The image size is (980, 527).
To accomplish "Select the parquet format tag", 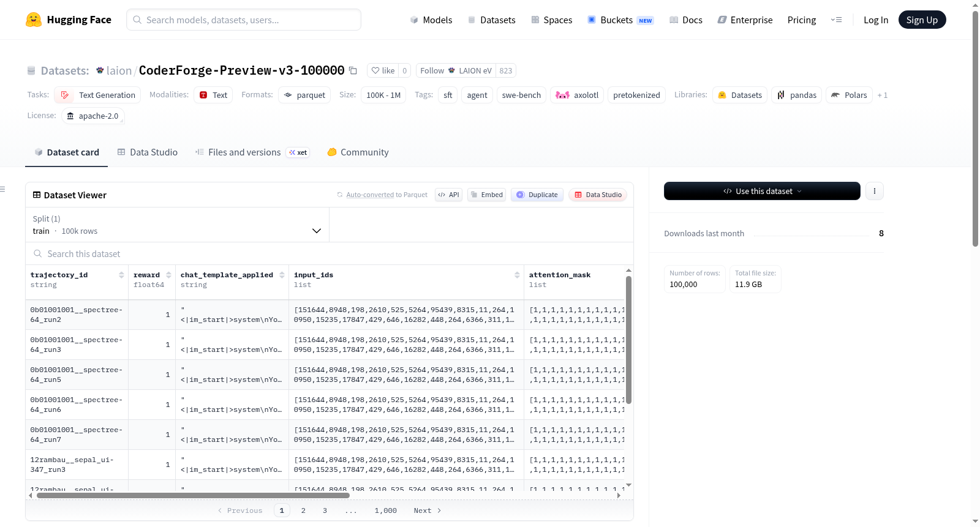I will [304, 95].
